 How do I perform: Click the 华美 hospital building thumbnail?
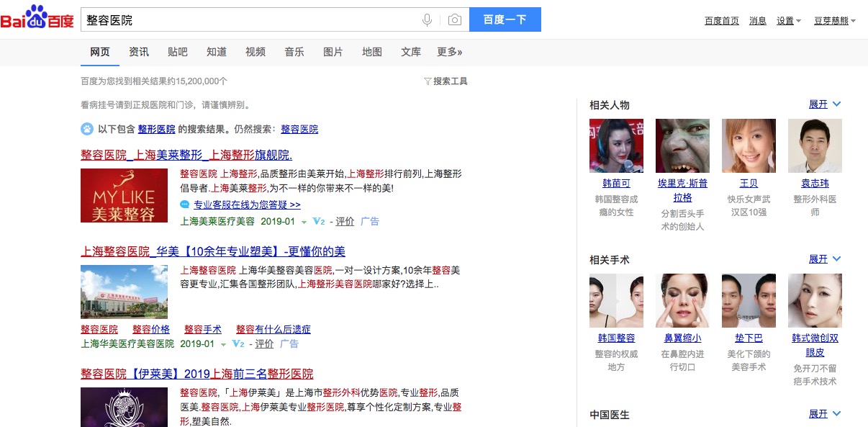[x=124, y=292]
